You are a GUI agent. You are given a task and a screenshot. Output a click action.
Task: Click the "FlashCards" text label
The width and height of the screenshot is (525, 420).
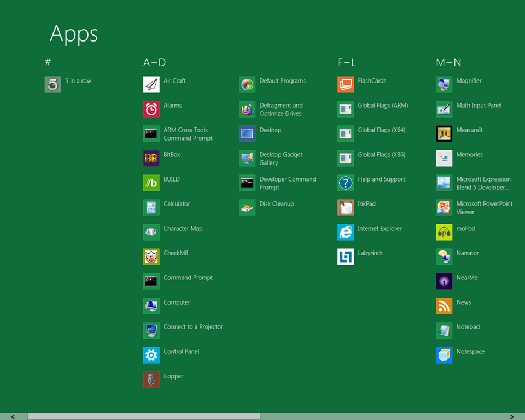(372, 81)
